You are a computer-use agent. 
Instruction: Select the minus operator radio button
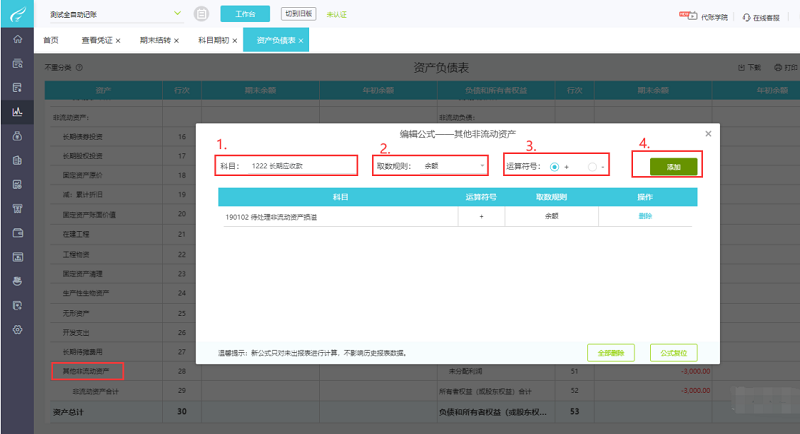(592, 167)
